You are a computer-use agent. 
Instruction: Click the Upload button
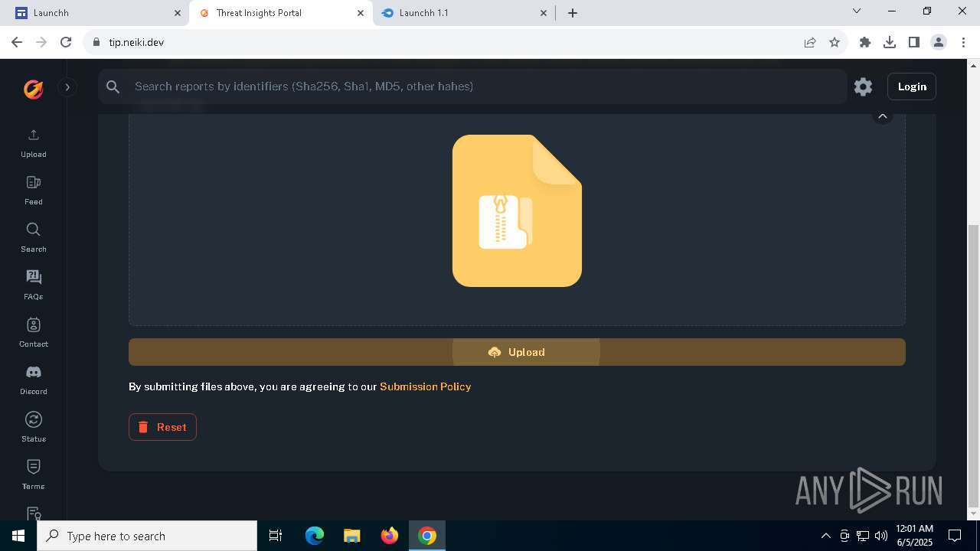pyautogui.click(x=517, y=352)
